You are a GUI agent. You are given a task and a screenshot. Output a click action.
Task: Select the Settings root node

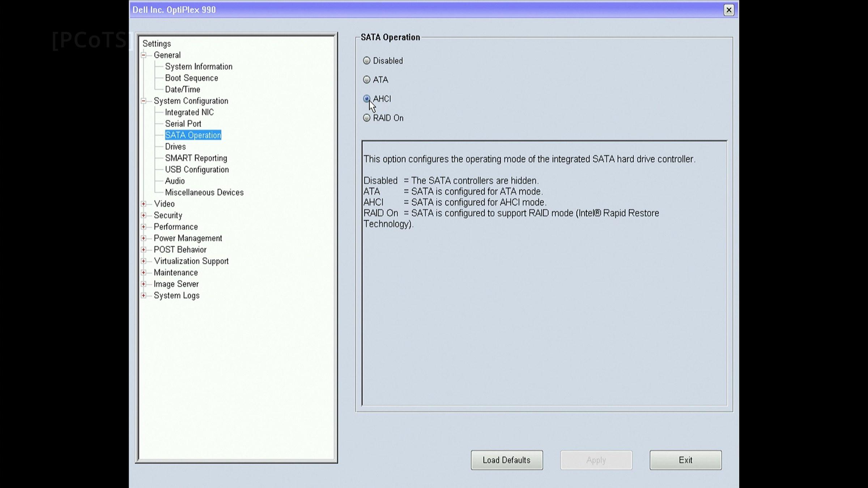(157, 44)
